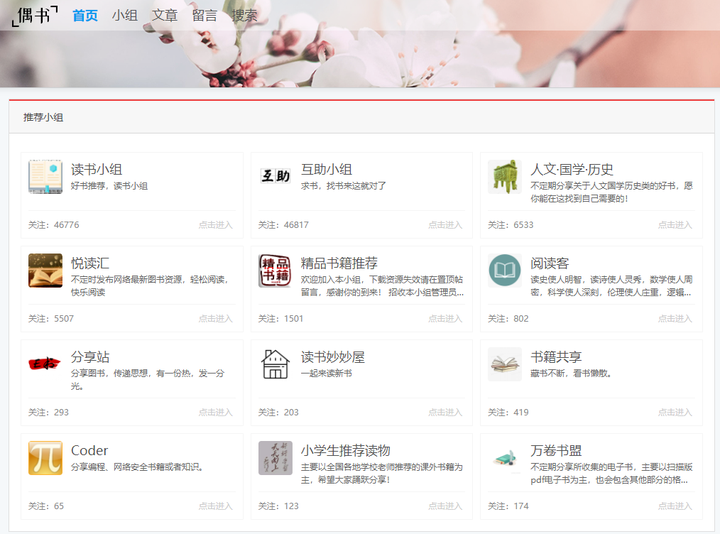Click 点击进入 on the 人文·国学·历史 card
This screenshot has width=720, height=534.
(x=675, y=225)
